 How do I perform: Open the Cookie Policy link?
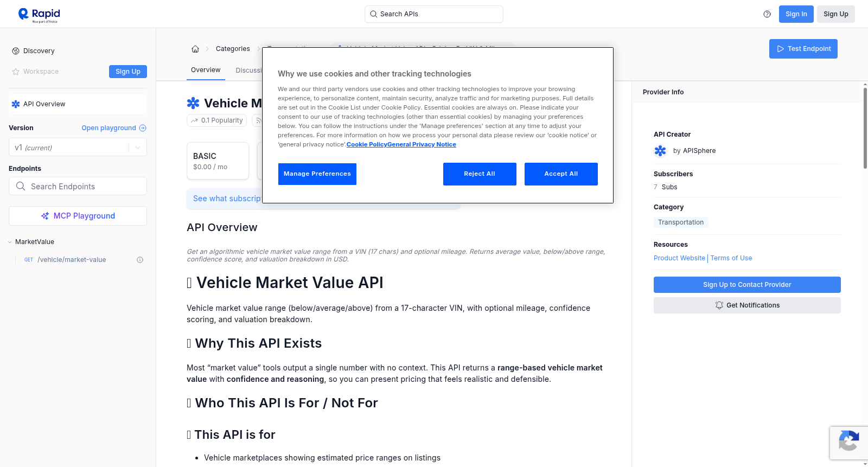coord(367,144)
